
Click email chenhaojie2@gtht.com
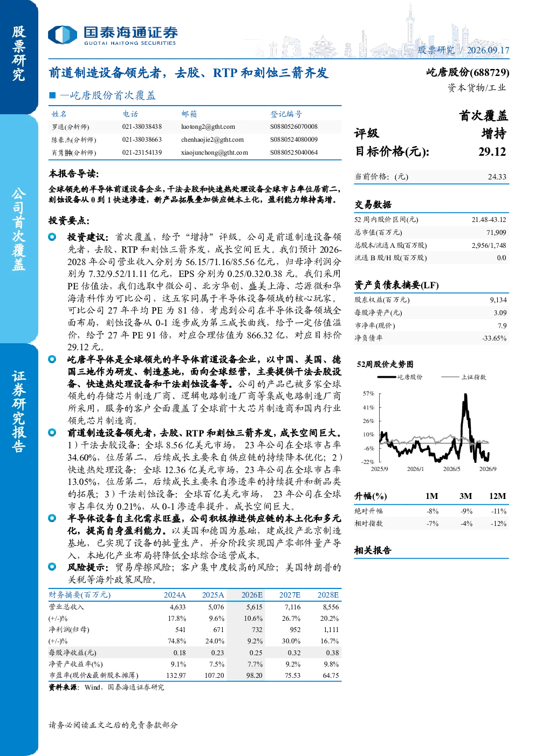[212, 140]
